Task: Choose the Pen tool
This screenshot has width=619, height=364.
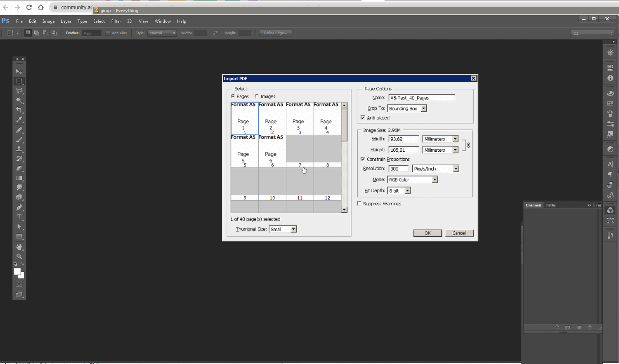Action: 19,207
